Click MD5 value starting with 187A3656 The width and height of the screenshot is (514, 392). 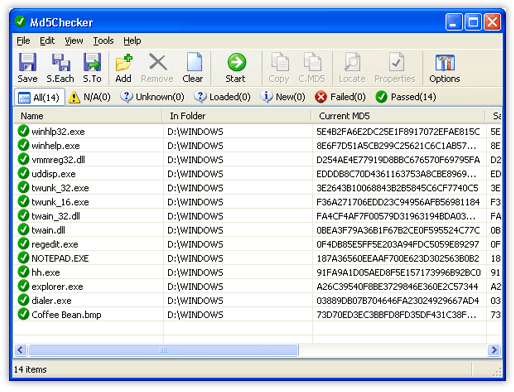[398, 258]
